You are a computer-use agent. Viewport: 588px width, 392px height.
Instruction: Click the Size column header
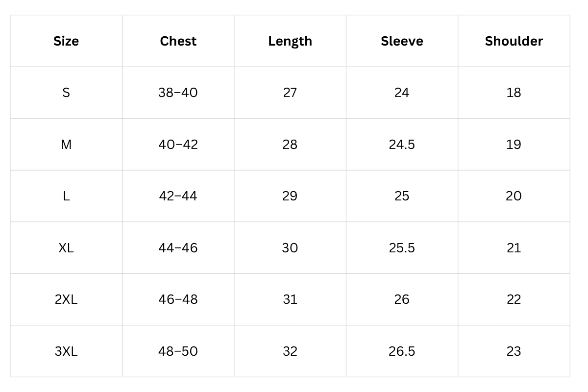tap(66, 41)
